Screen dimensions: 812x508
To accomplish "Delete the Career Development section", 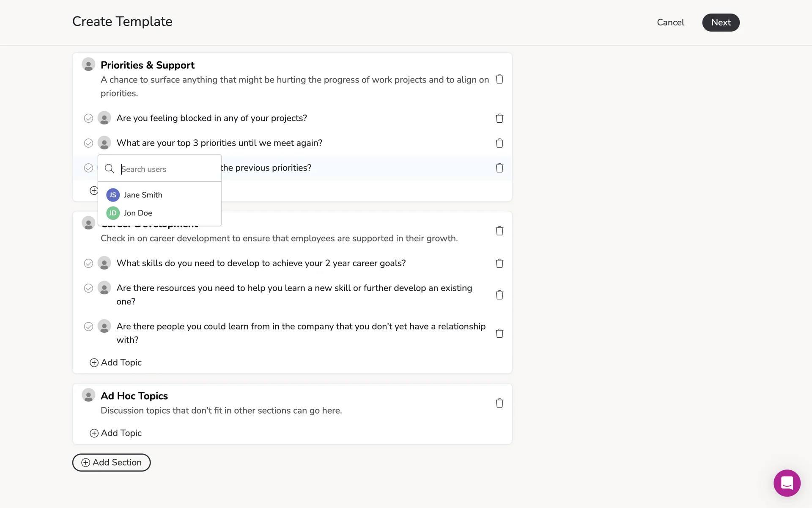I will coord(499,231).
